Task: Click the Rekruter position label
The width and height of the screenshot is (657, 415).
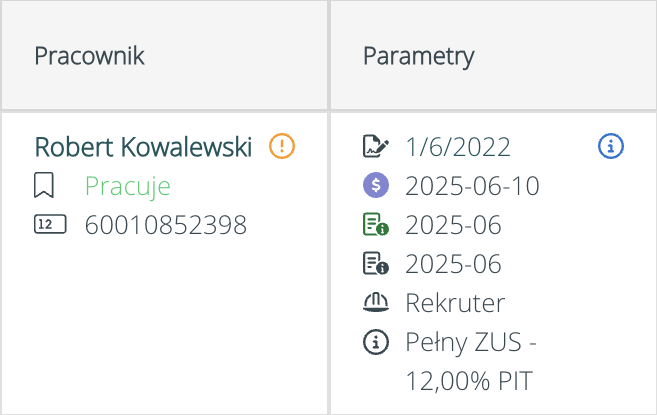Action: tap(455, 303)
